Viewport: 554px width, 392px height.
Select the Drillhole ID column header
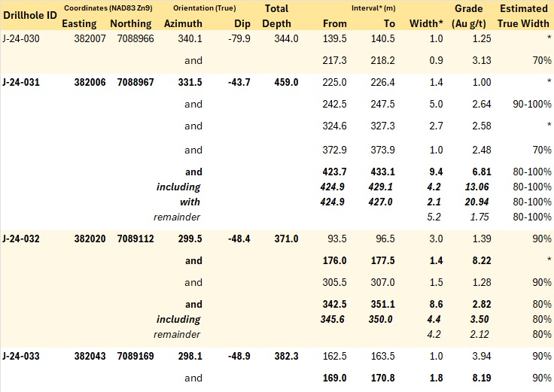pos(30,15)
